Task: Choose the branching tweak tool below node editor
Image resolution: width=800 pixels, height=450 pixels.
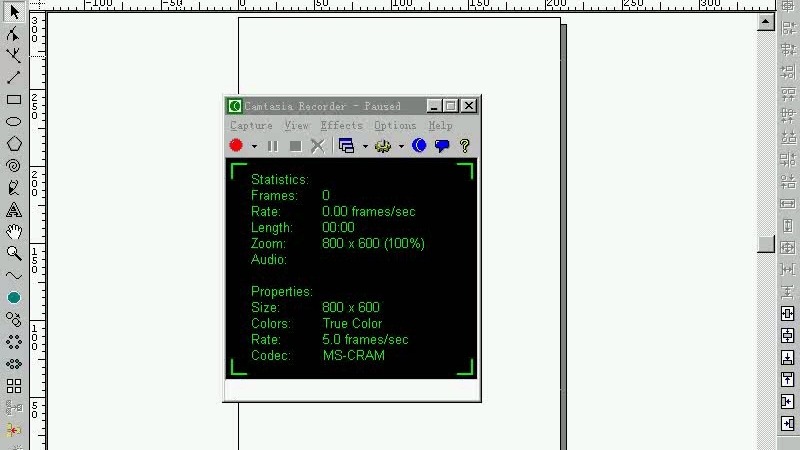Action: (14, 55)
